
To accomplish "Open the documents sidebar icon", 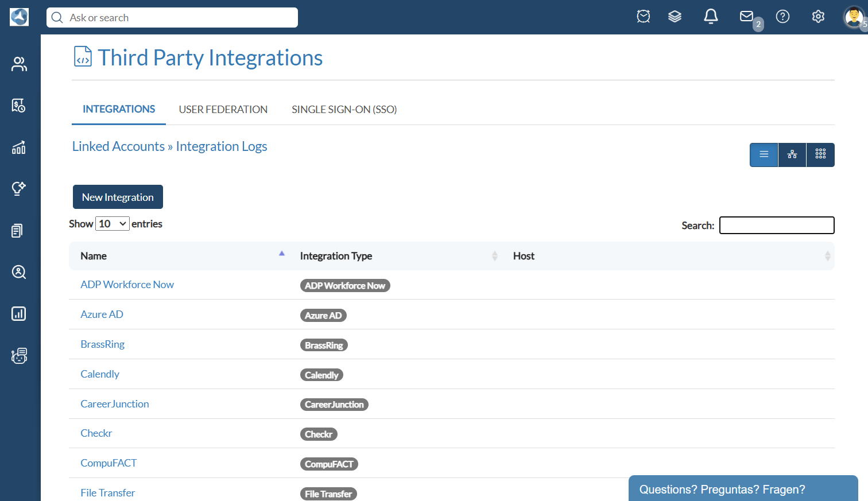I will pyautogui.click(x=17, y=231).
